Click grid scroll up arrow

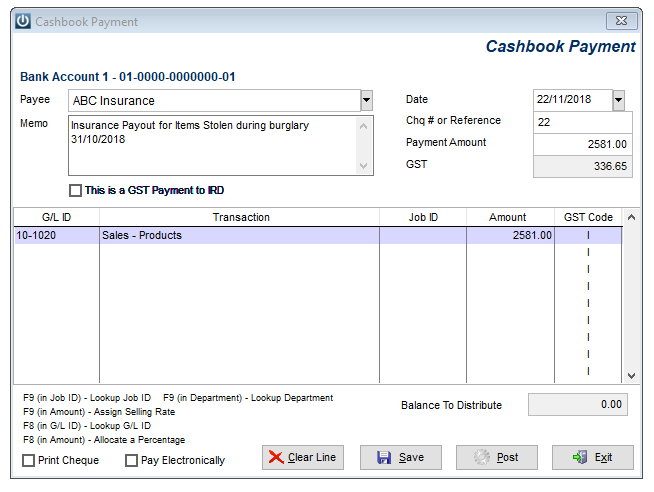coord(631,217)
